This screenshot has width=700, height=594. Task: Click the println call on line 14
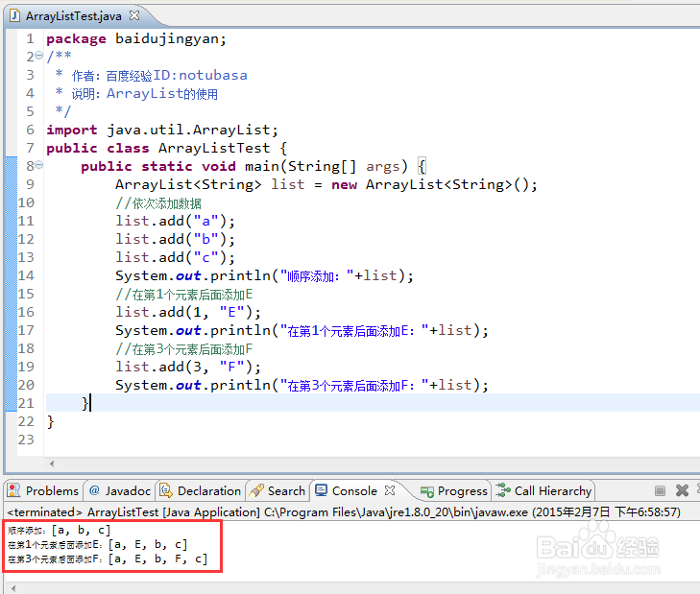pyautogui.click(x=264, y=275)
